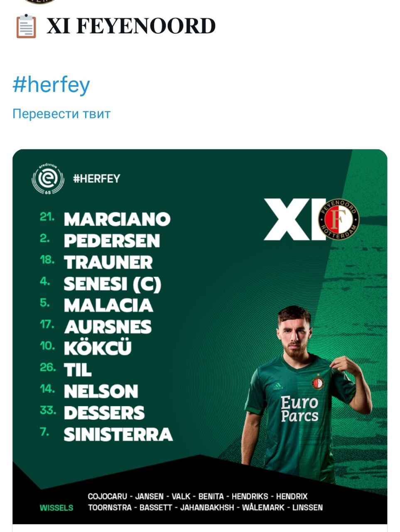Click the Eredivisie logo in the image
The image size is (400, 532).
point(48,179)
